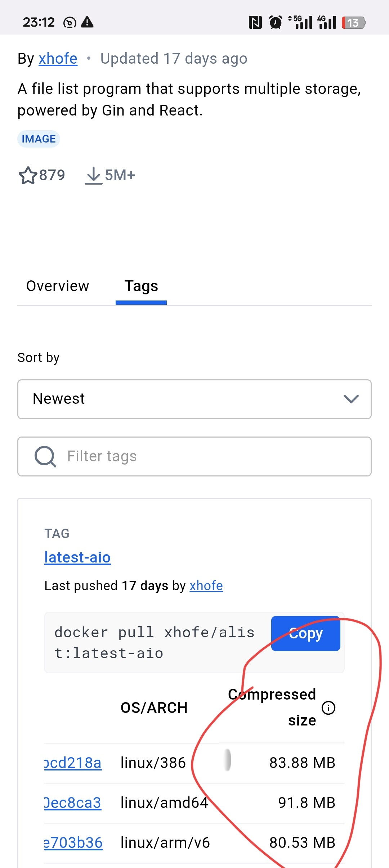Tap the warning triangle status icon
This screenshot has width=389, height=868.
click(87, 22)
